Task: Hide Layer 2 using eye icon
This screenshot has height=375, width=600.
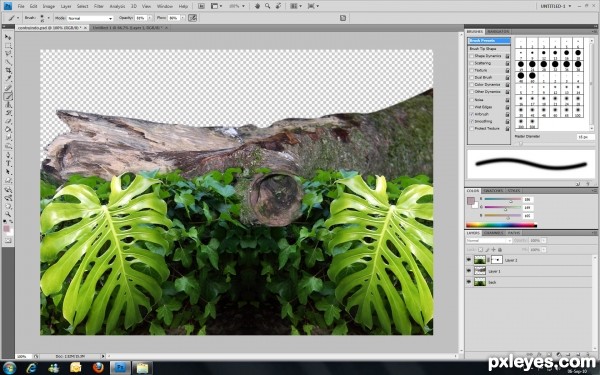Action: (469, 260)
